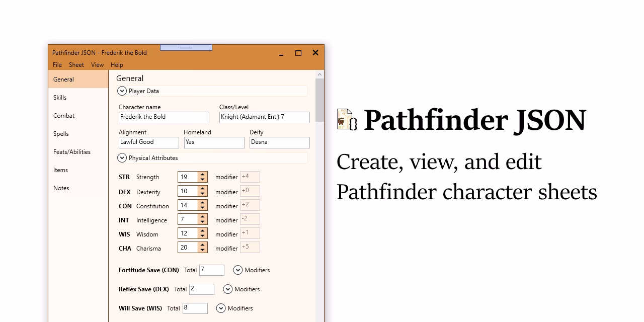Click the Constitution value field

pos(188,205)
